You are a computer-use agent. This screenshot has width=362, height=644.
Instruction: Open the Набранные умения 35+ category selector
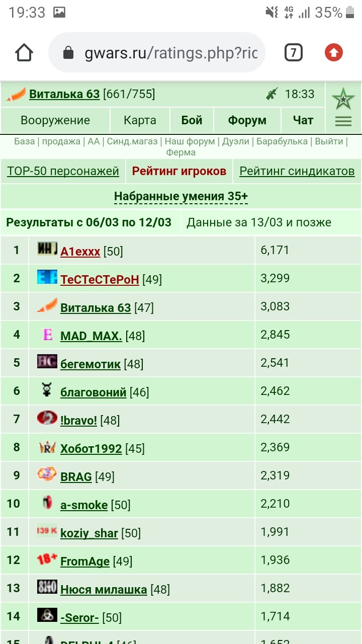point(181,196)
